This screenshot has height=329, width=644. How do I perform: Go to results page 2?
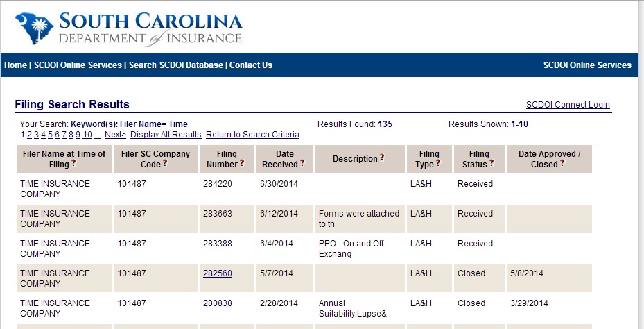click(29, 135)
